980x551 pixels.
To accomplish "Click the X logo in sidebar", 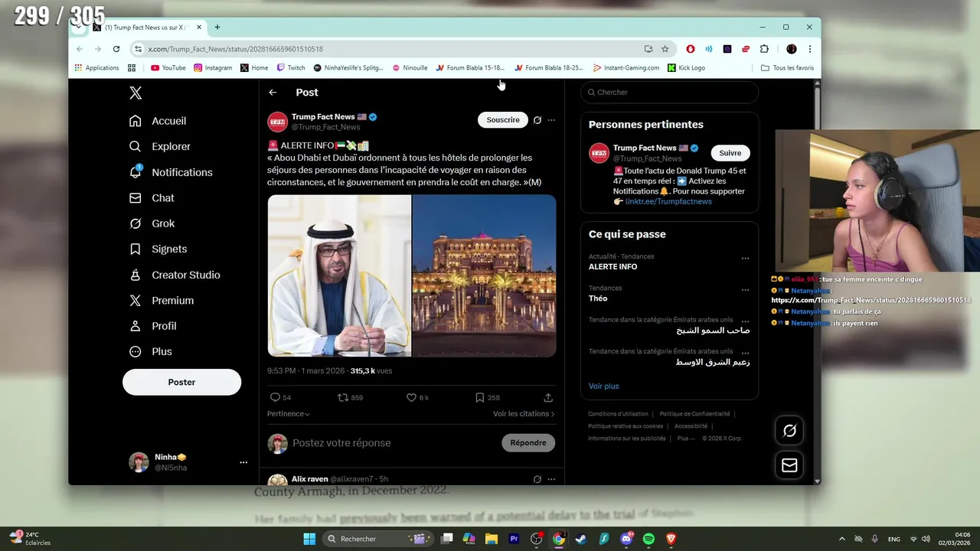I will 136,93.
